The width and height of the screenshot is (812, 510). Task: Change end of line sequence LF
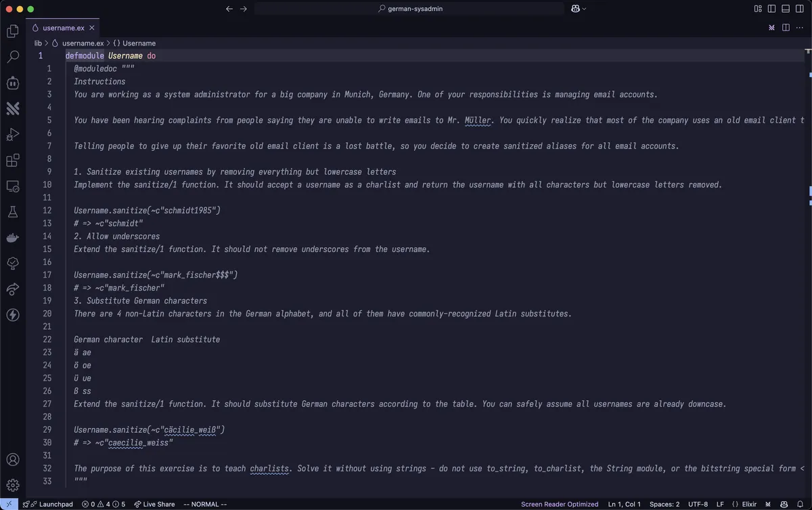point(720,504)
